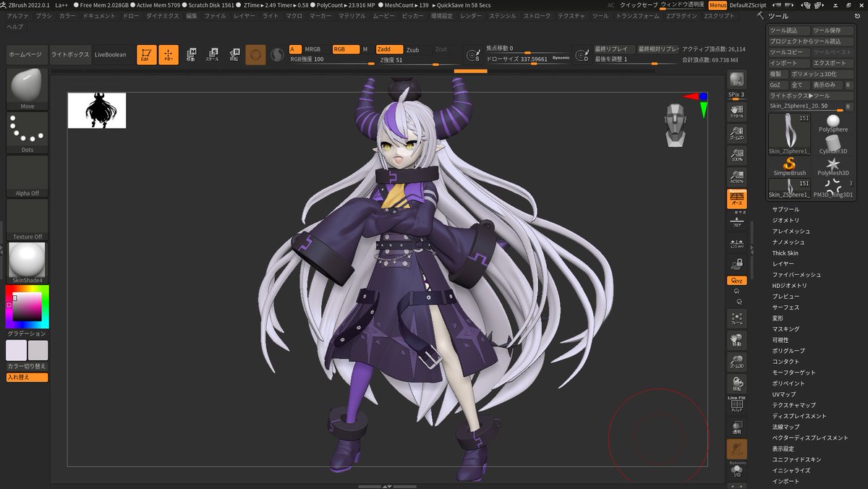Toggle the Gizmo 3D round icon
Image resolution: width=868 pixels, height=489 pixels.
click(255, 54)
